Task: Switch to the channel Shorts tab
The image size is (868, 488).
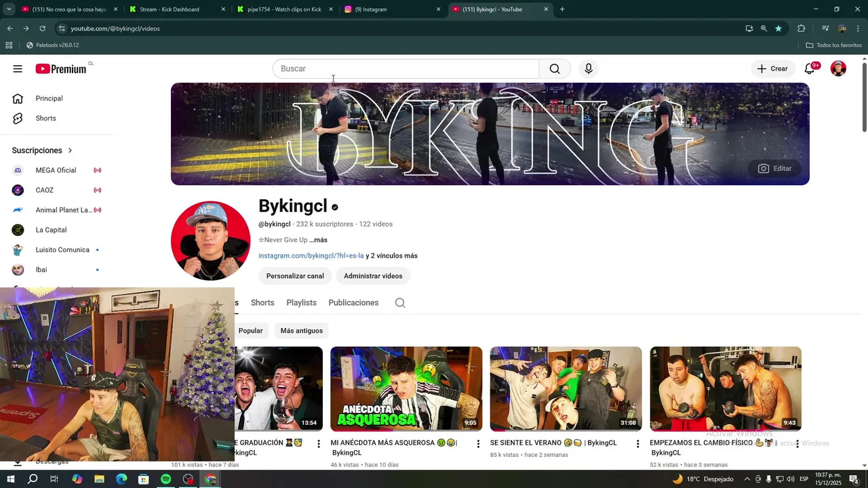Action: click(262, 303)
